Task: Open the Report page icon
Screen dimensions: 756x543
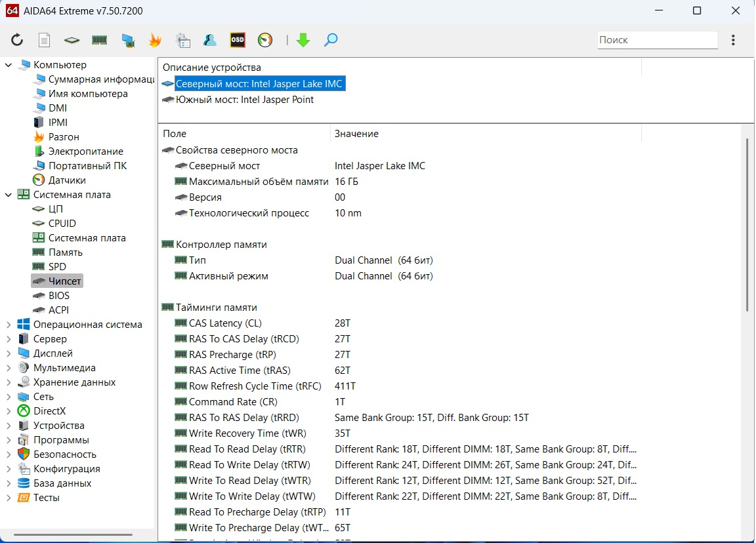Action: click(44, 40)
